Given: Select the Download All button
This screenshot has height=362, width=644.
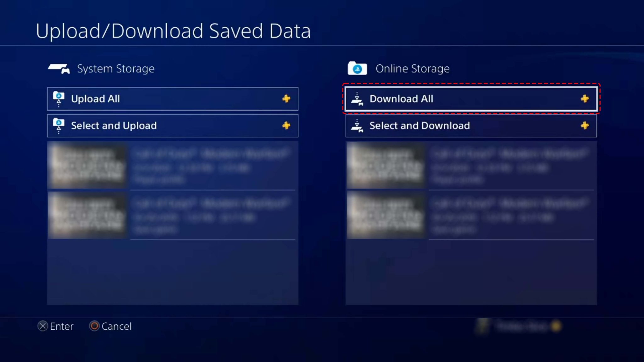Looking at the screenshot, I should click(x=471, y=99).
